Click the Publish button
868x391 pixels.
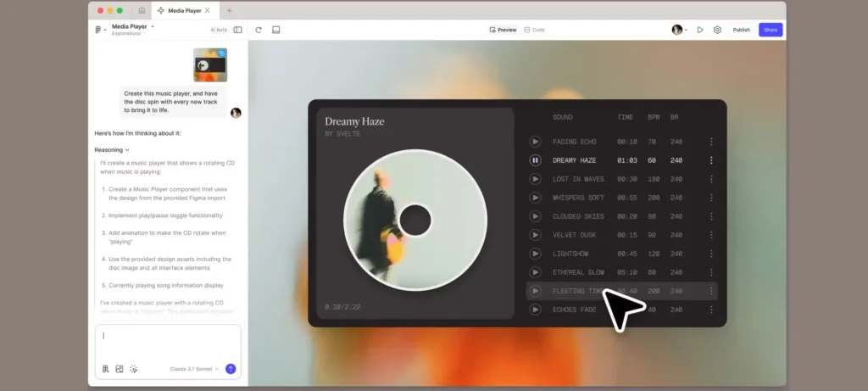tap(741, 30)
